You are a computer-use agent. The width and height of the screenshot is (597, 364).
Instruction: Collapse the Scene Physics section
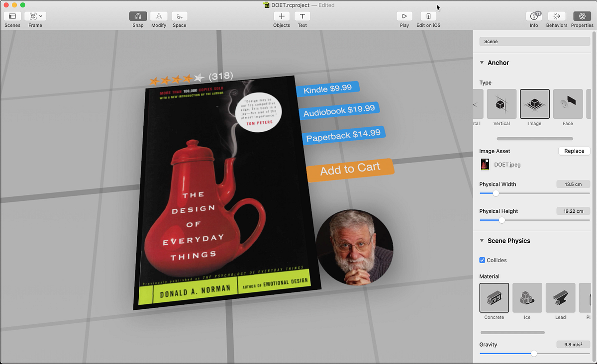(482, 241)
